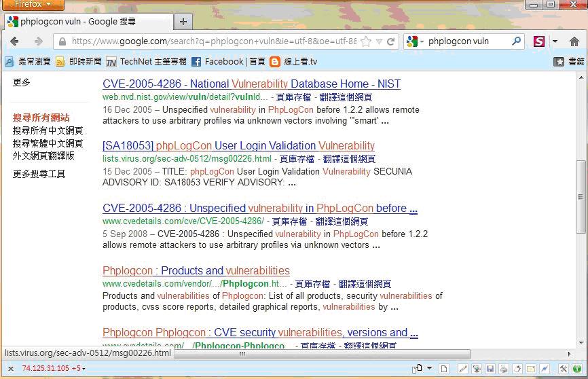Select 搜尋繁體中文網頁 filter
The image size is (588, 379).
click(48, 143)
